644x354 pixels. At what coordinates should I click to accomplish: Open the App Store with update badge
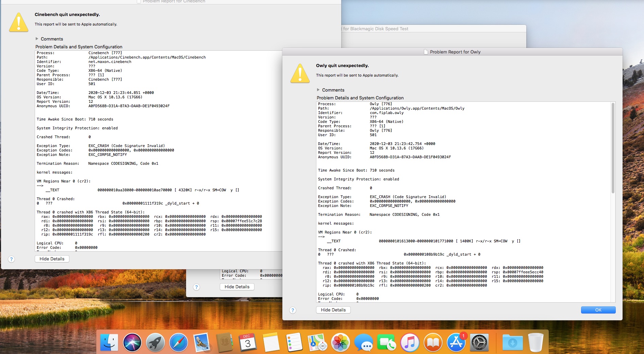[456, 342]
